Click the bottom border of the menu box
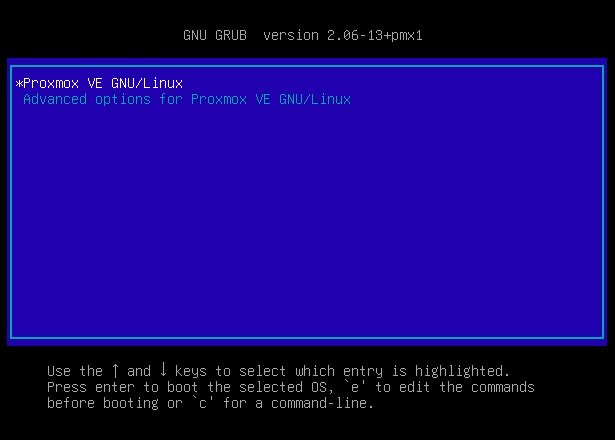This screenshot has height=440, width=615. click(307, 337)
